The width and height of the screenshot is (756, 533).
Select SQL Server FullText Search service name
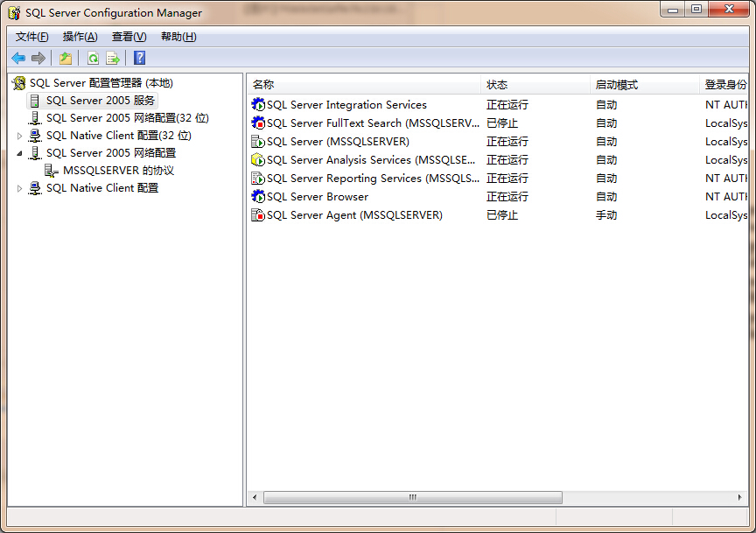click(373, 123)
